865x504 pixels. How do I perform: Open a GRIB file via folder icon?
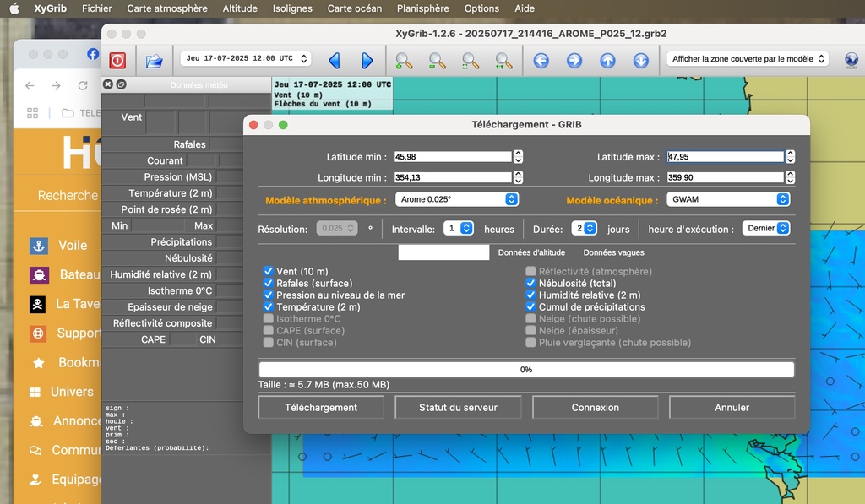pos(154,61)
